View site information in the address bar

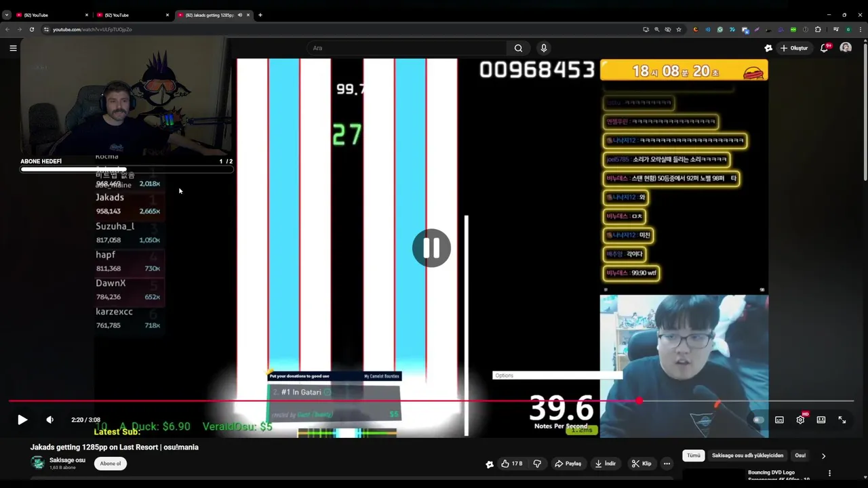click(x=46, y=29)
